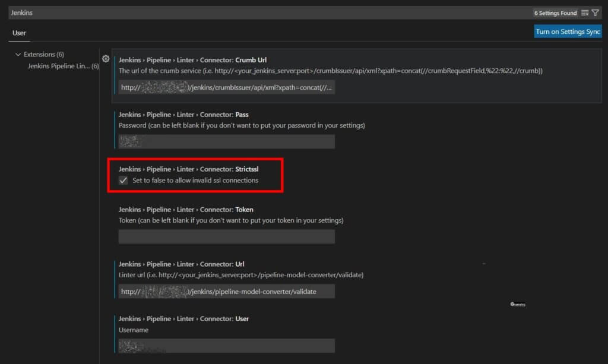Click the 'Connector: Url' setting title
Image resolution: width=608 pixels, height=364 pixels.
pyautogui.click(x=182, y=264)
